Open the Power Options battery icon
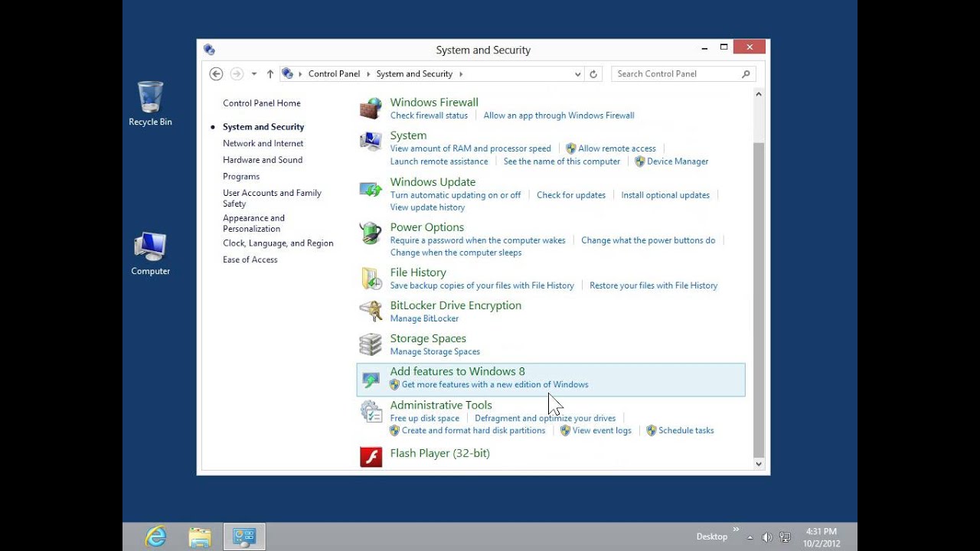Viewport: 980px width, 551px height. pos(371,233)
